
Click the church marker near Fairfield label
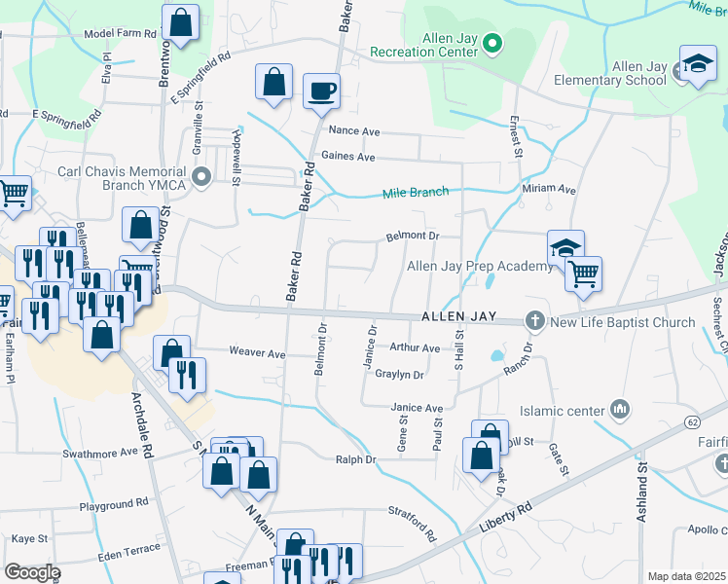(x=722, y=462)
